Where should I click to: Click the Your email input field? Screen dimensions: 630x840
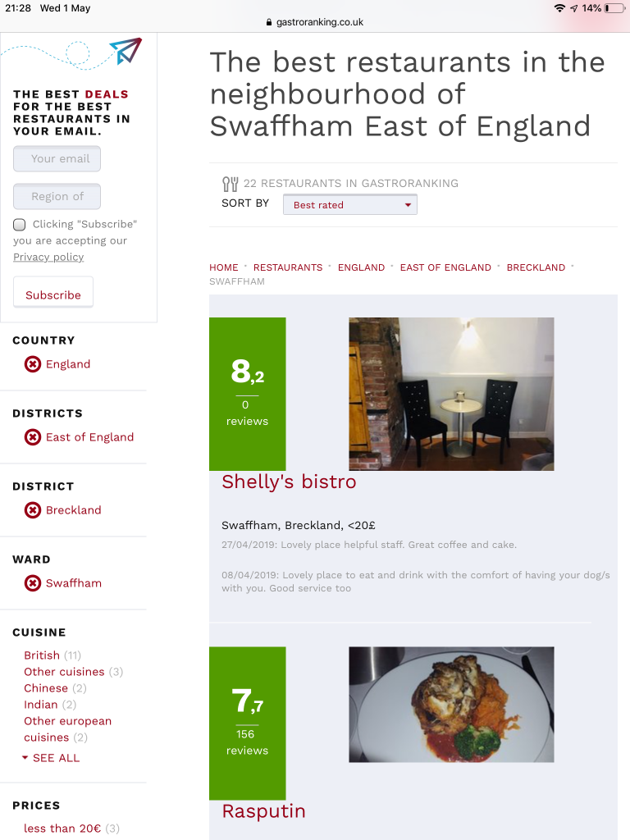tap(57, 159)
